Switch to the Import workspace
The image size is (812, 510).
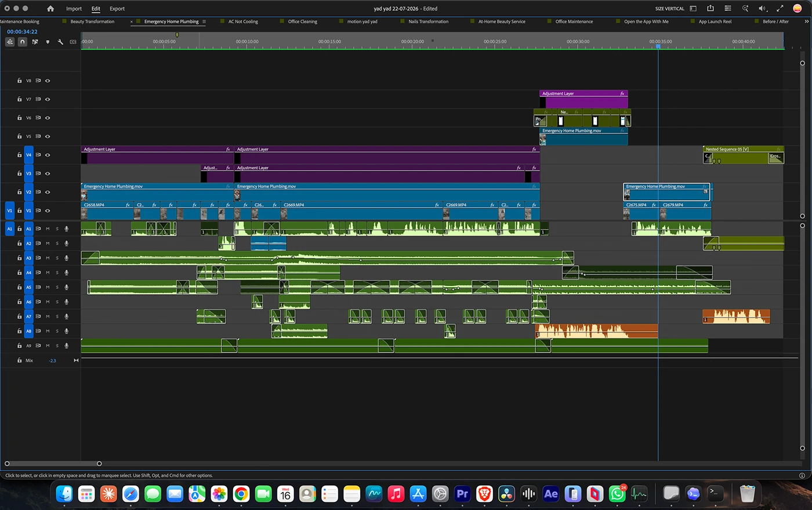point(74,9)
